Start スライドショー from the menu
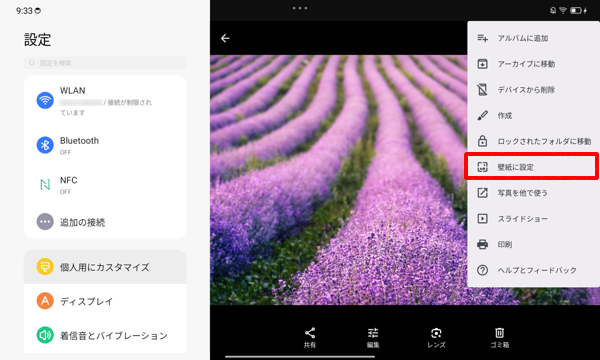600x360 pixels. [x=523, y=218]
